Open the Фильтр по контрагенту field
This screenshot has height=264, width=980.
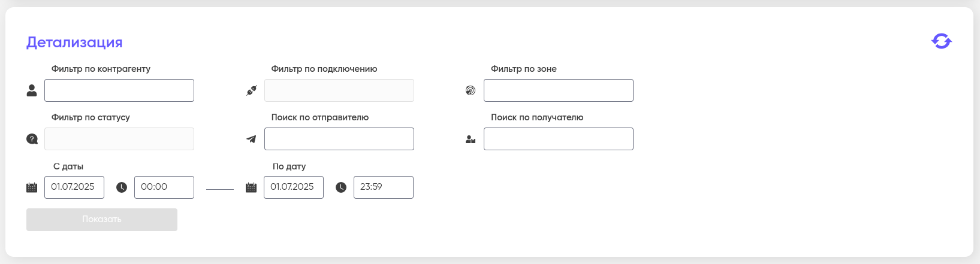click(x=119, y=90)
